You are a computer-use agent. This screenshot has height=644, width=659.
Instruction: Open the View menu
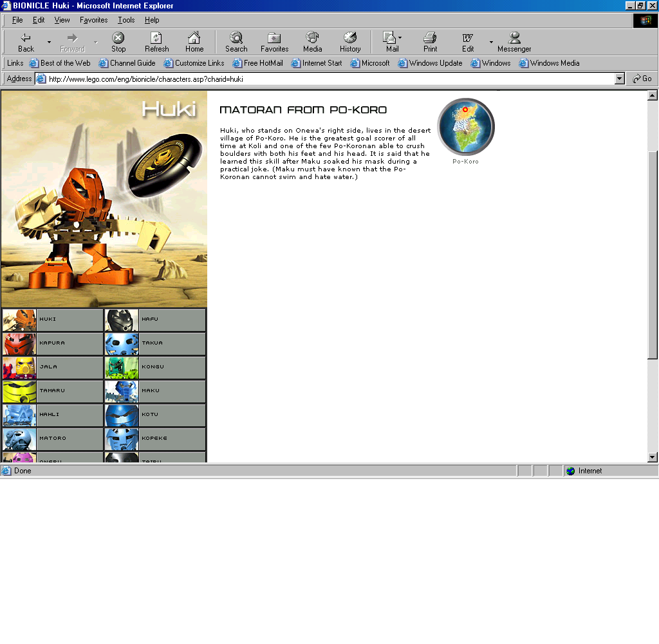[x=62, y=20]
